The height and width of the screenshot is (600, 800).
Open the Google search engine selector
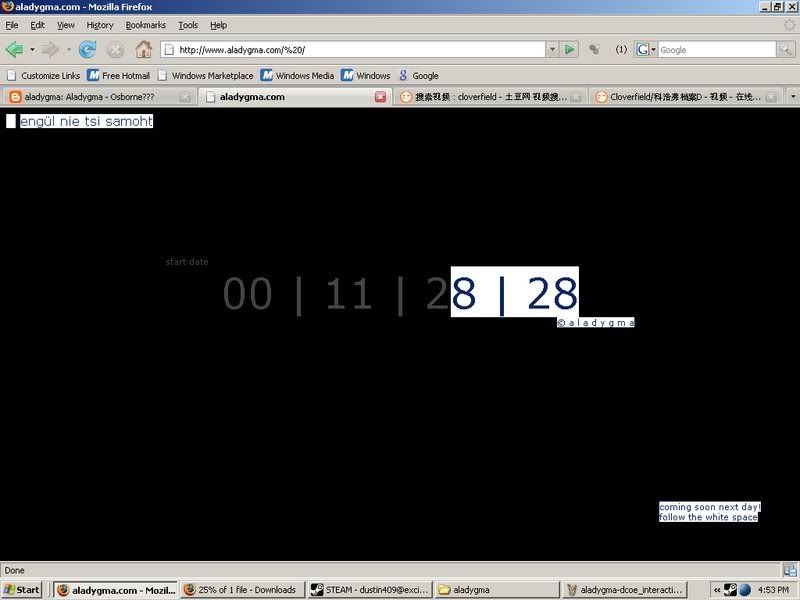(645, 49)
